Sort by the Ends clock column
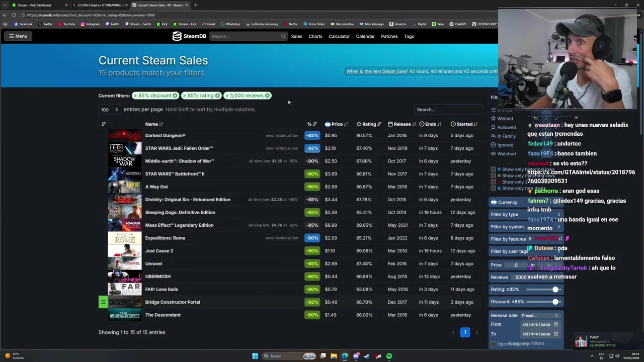 [430, 124]
